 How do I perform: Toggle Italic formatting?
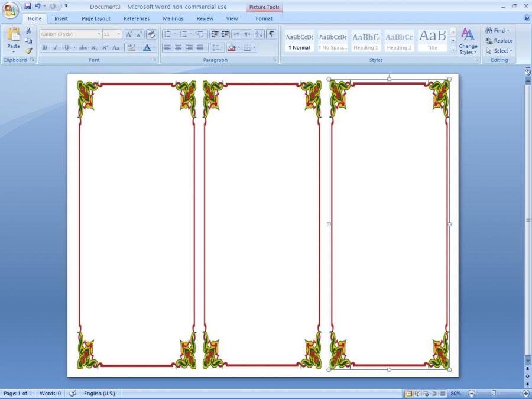point(56,48)
